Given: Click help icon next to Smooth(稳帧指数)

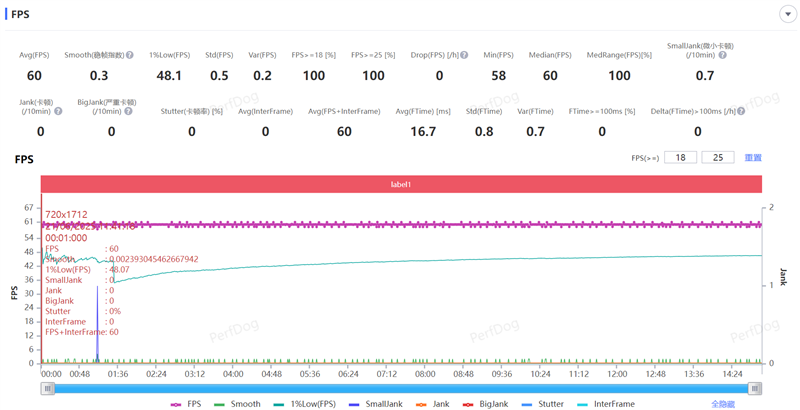Looking at the screenshot, I should [130, 55].
